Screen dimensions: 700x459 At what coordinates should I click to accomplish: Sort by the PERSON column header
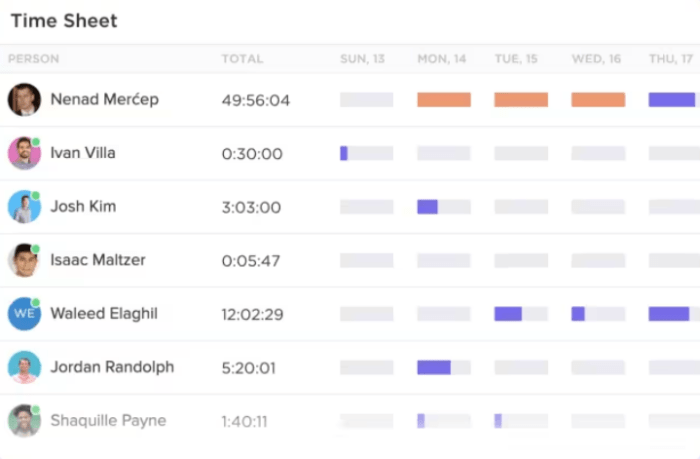tap(33, 59)
